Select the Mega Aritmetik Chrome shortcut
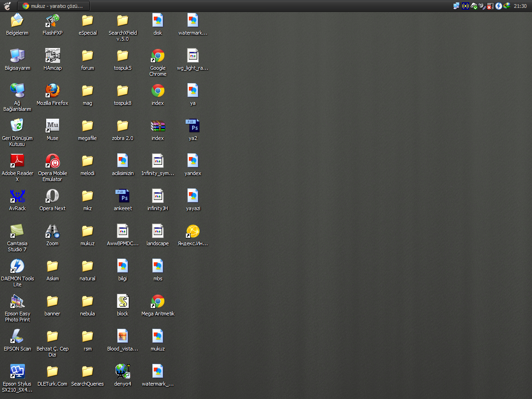The image size is (532, 399). 157,301
